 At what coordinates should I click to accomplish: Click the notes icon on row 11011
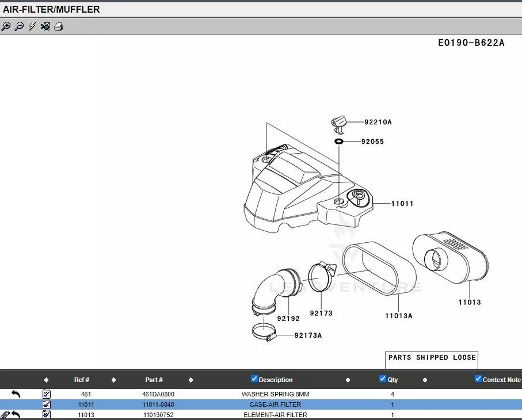click(47, 404)
